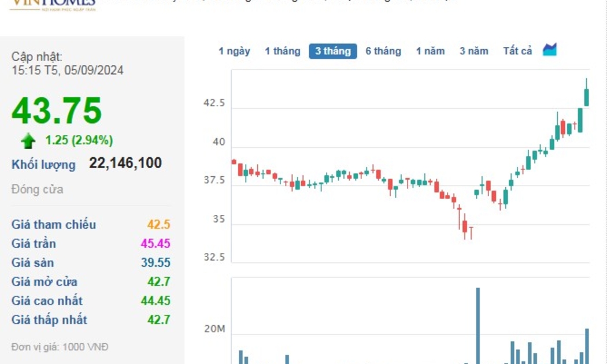Click the Giá sàn value 39.55
Screen dimensions: 607x364
156,262
